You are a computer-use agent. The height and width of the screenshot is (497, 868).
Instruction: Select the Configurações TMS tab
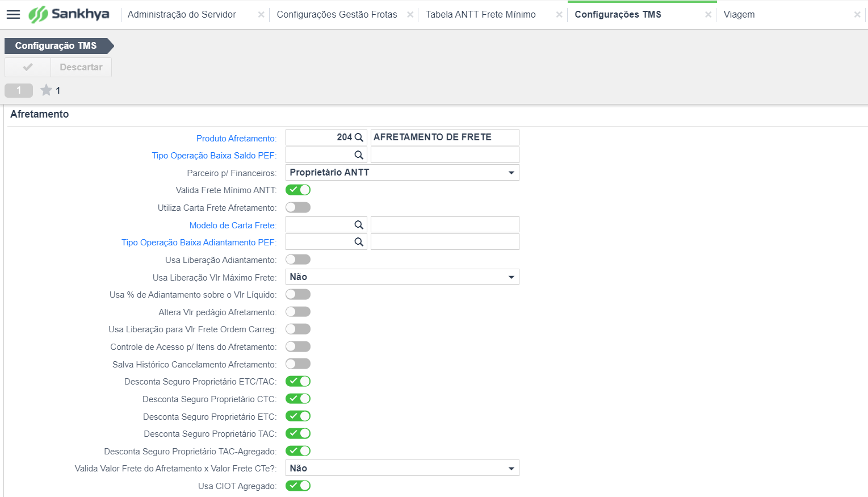pyautogui.click(x=618, y=15)
